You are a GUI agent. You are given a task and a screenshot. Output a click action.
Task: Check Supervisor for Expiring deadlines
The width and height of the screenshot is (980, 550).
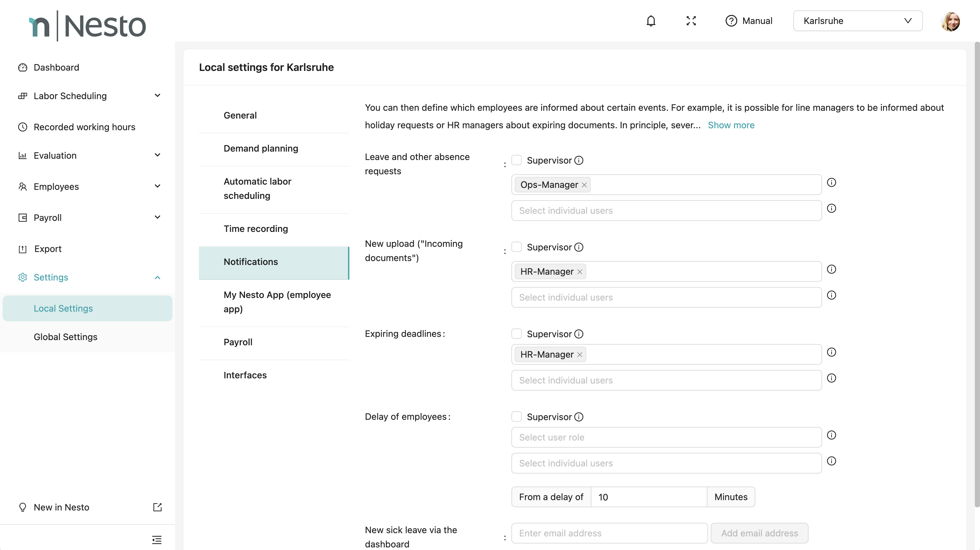pyautogui.click(x=516, y=334)
